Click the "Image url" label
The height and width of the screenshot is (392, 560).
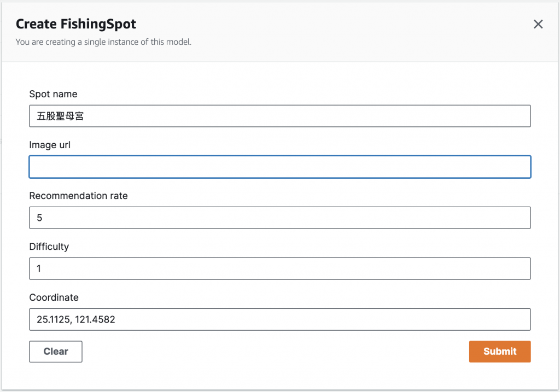coord(50,145)
